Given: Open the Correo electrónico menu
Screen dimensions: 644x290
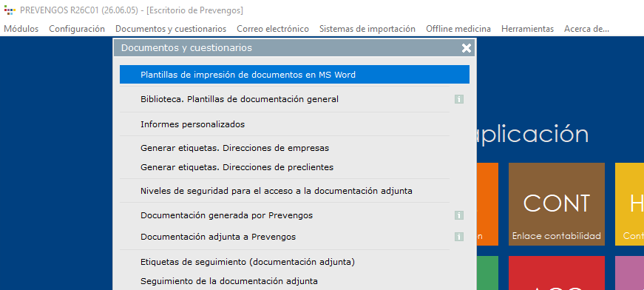Looking at the screenshot, I should tap(273, 29).
